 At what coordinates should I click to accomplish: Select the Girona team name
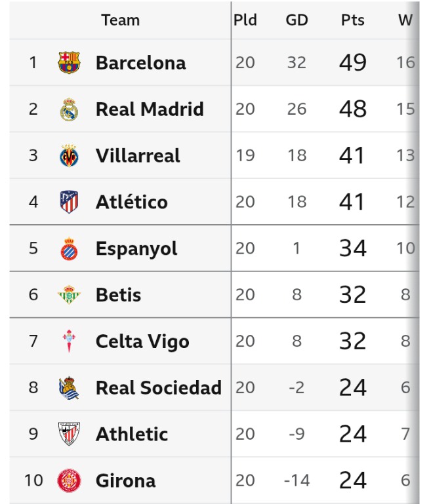[x=125, y=480]
